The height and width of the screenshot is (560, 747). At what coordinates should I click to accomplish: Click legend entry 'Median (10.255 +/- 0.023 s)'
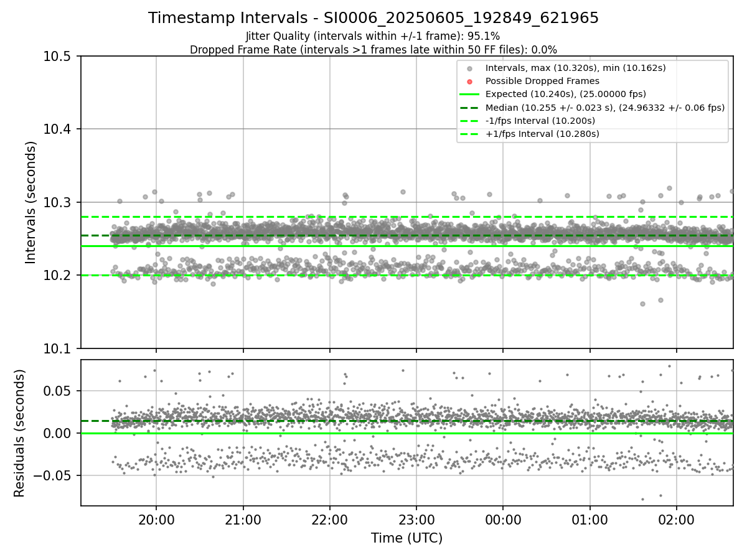point(605,108)
